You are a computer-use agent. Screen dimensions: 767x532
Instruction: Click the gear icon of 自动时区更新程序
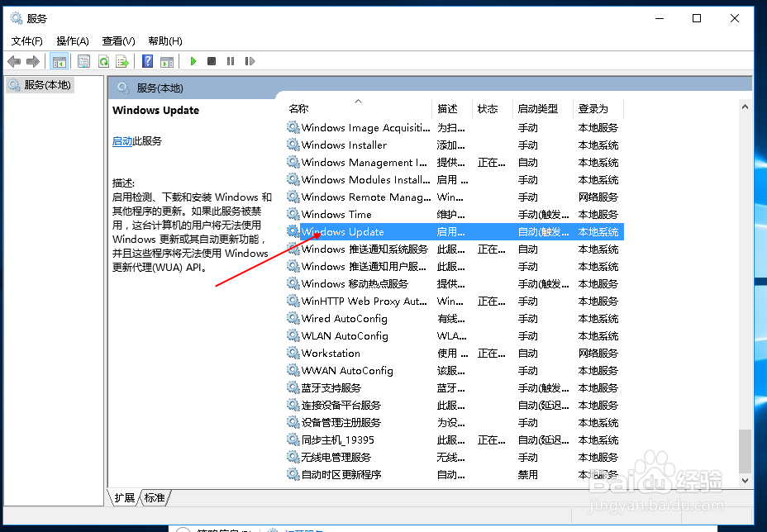point(293,474)
